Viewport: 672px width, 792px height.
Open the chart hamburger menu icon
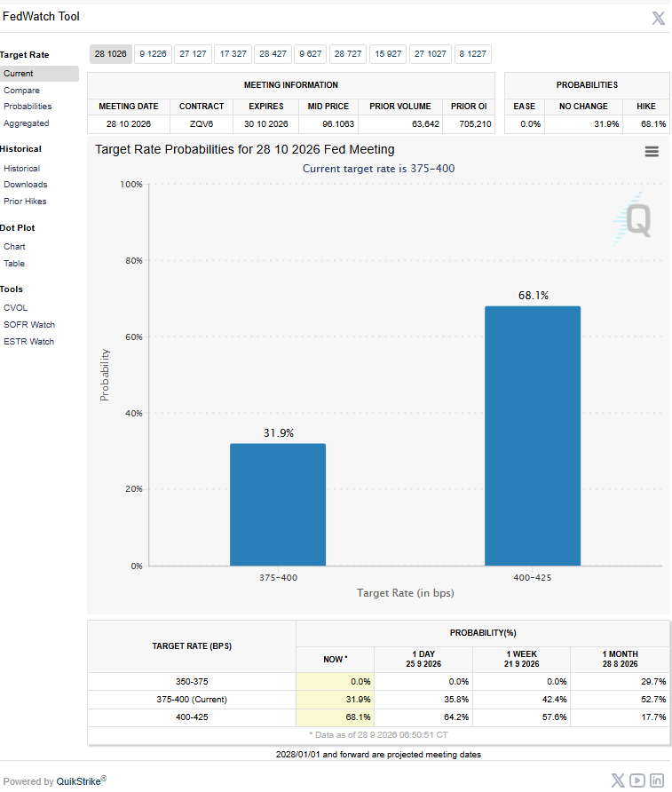652,152
